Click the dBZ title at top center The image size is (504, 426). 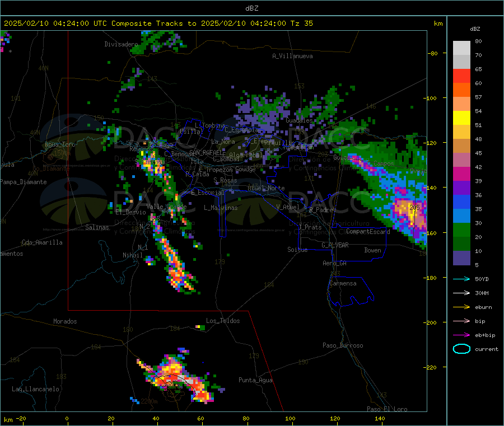[251, 8]
